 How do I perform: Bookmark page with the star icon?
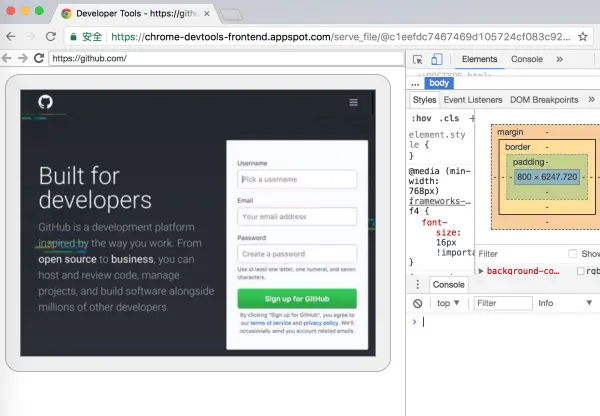582,37
